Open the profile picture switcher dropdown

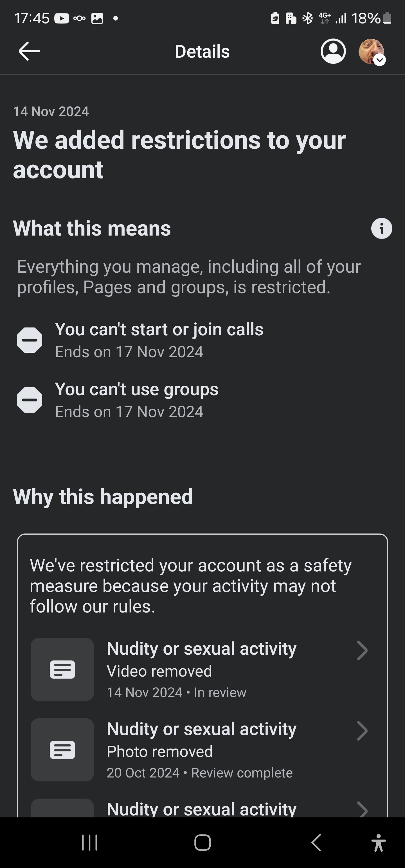[x=372, y=51]
